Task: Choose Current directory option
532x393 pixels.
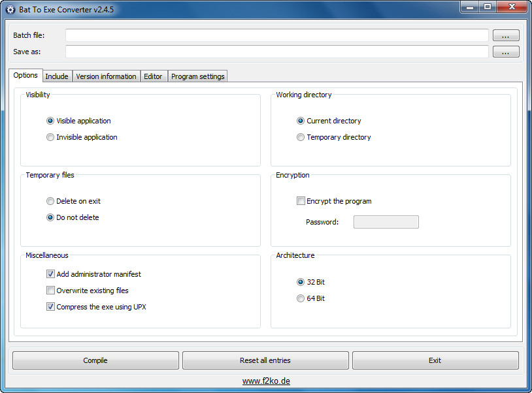Action: click(x=301, y=121)
